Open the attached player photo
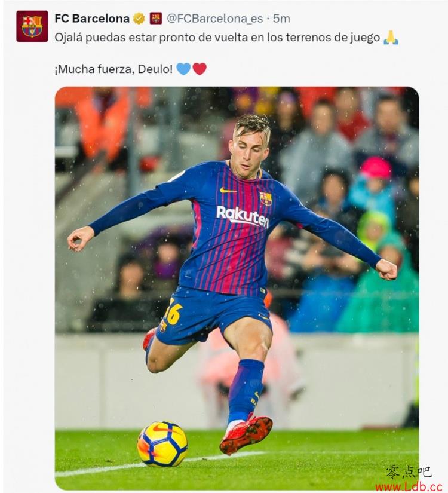Viewport: 448px width, 493px height. [x=237, y=288]
